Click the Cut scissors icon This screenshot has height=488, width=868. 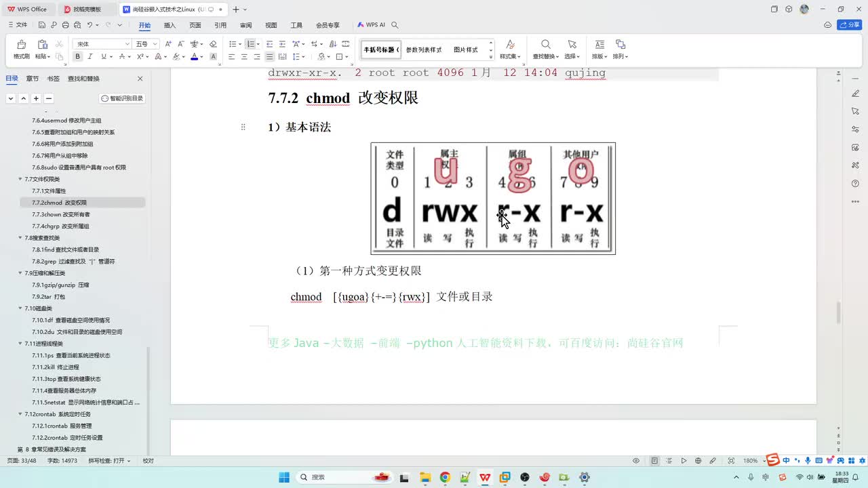(59, 44)
